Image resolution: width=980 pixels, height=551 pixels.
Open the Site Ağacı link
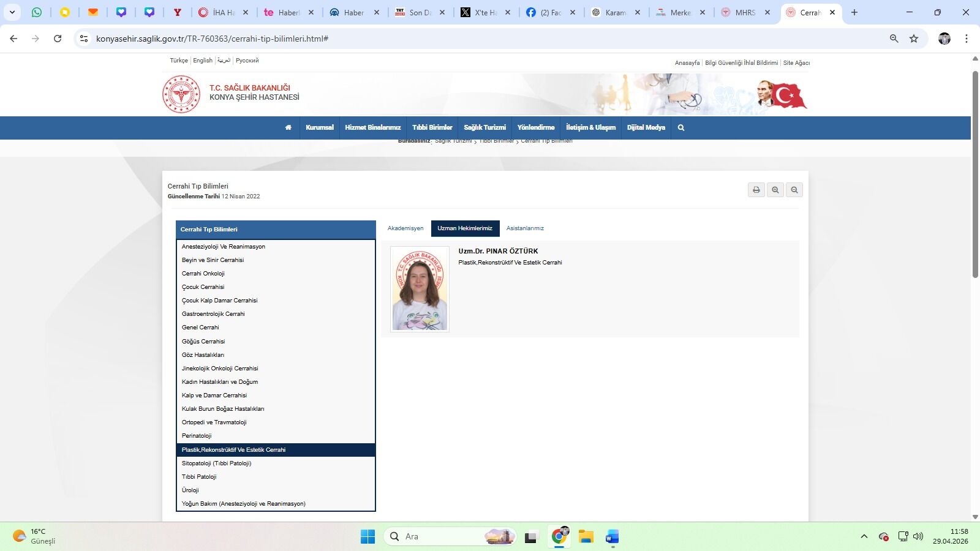pos(796,63)
